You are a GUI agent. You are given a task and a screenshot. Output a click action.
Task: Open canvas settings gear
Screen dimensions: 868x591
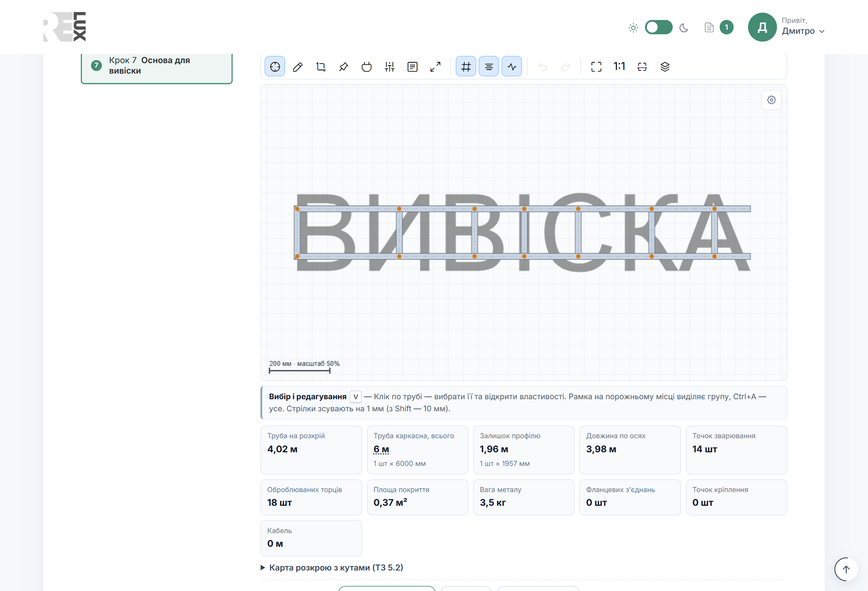click(x=772, y=100)
